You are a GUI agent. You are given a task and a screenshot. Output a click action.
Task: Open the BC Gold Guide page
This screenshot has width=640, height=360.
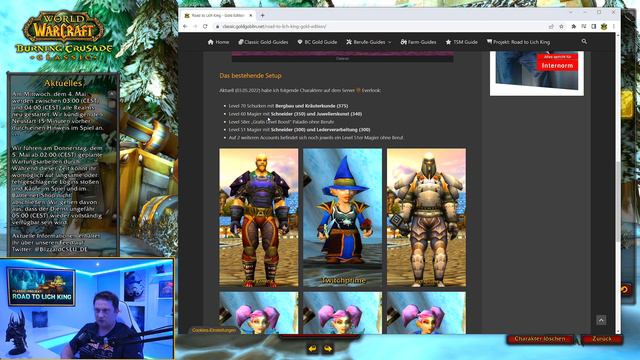coord(317,42)
